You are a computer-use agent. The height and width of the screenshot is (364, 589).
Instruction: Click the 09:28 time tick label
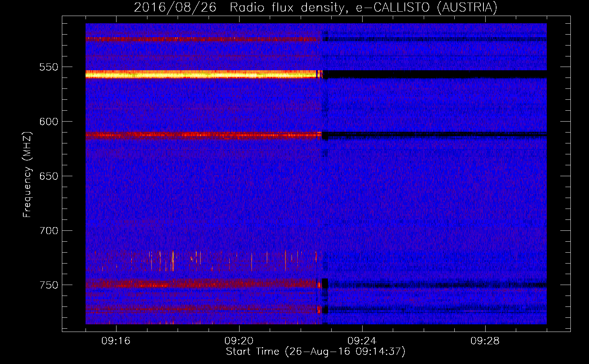[485, 341]
